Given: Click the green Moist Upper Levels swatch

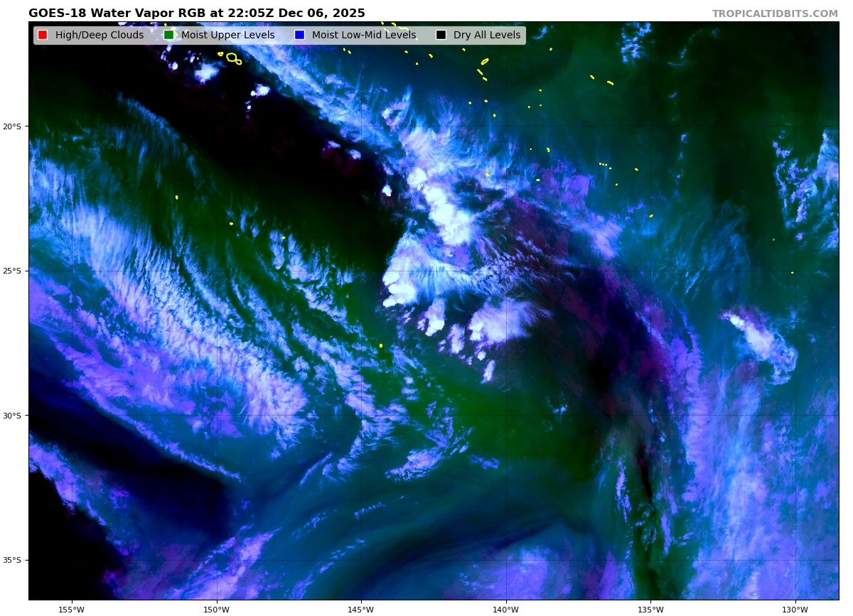Looking at the screenshot, I should point(168,36).
